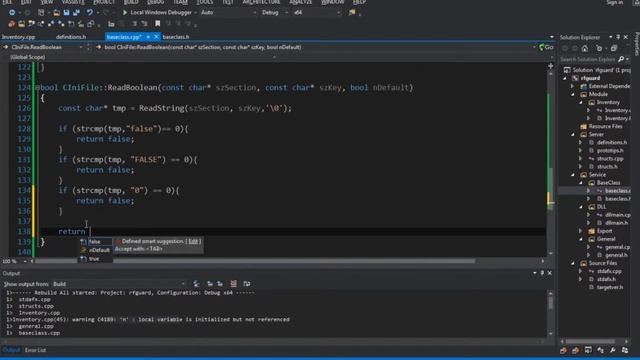Click the Clear All icon in Output toolbar
This screenshot has width=640, height=360.
pos(233,284)
